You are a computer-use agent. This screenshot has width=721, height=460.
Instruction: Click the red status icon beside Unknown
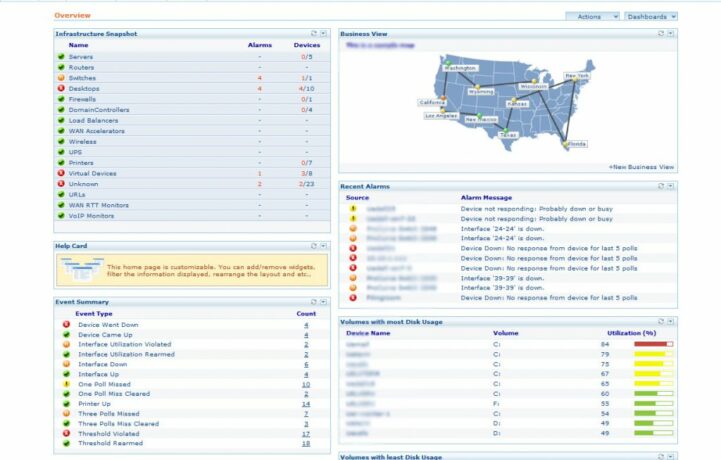[x=61, y=184]
